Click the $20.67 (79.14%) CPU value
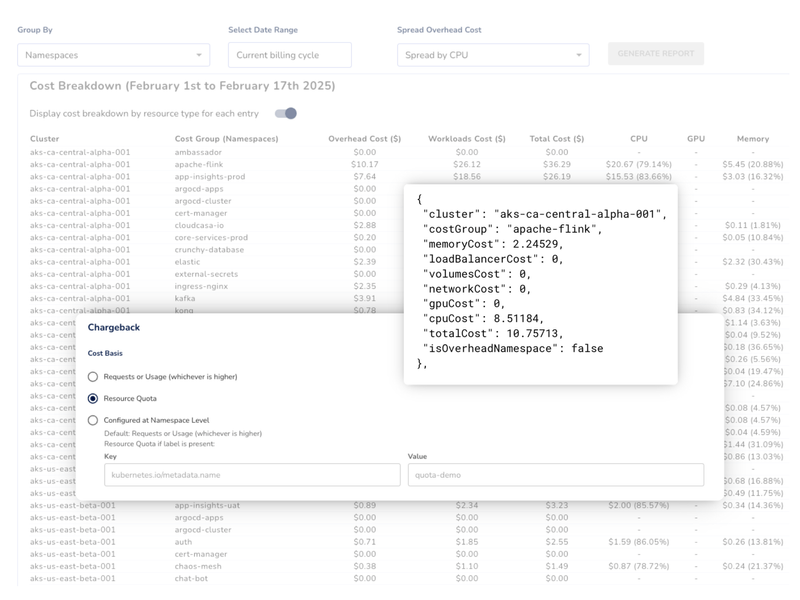Image resolution: width=800 pixels, height=600 pixels. [639, 164]
